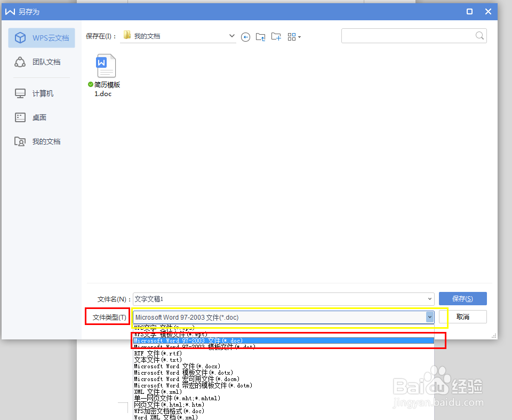512x420 pixels.
Task: Click the 取消 button
Action: coord(463,316)
